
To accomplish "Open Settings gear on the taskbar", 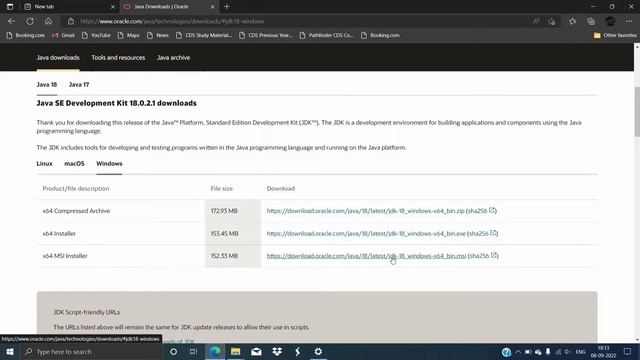I will click(318, 351).
